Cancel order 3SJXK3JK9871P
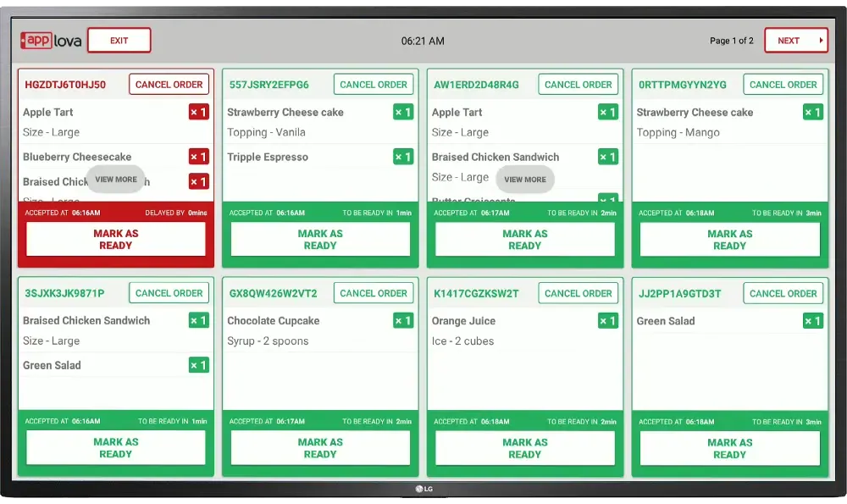Image resolution: width=847 pixels, height=504 pixels. tap(169, 293)
